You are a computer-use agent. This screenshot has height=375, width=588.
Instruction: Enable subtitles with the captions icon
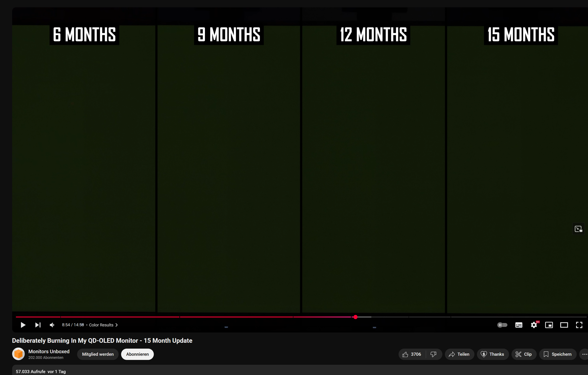click(x=519, y=325)
